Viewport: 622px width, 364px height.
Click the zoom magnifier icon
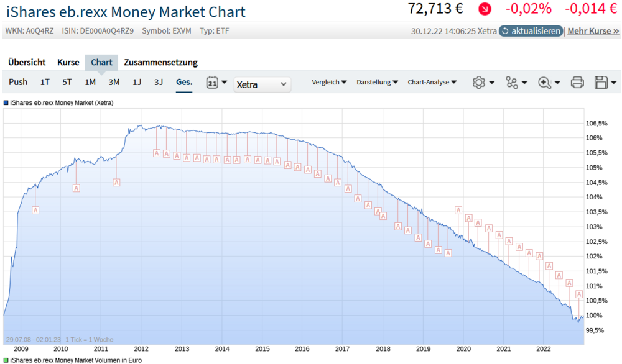pyautogui.click(x=545, y=83)
